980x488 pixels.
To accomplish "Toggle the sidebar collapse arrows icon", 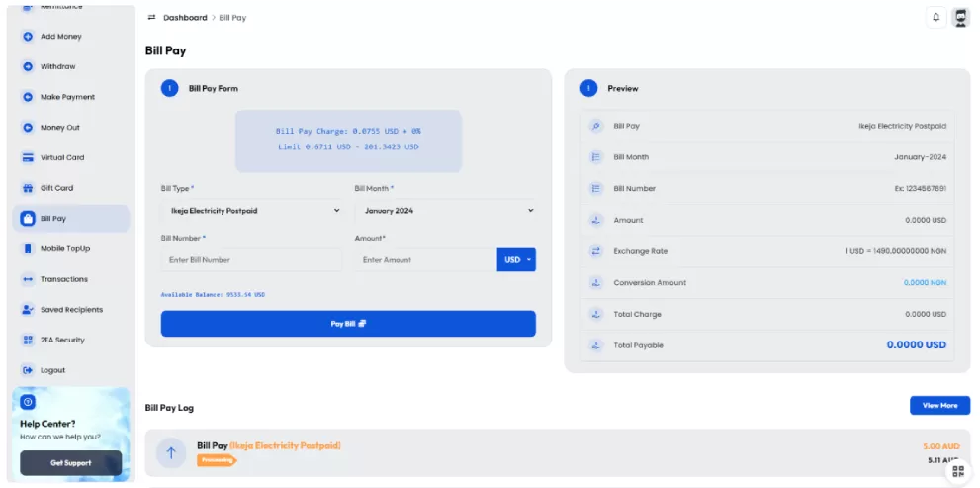I will [151, 18].
